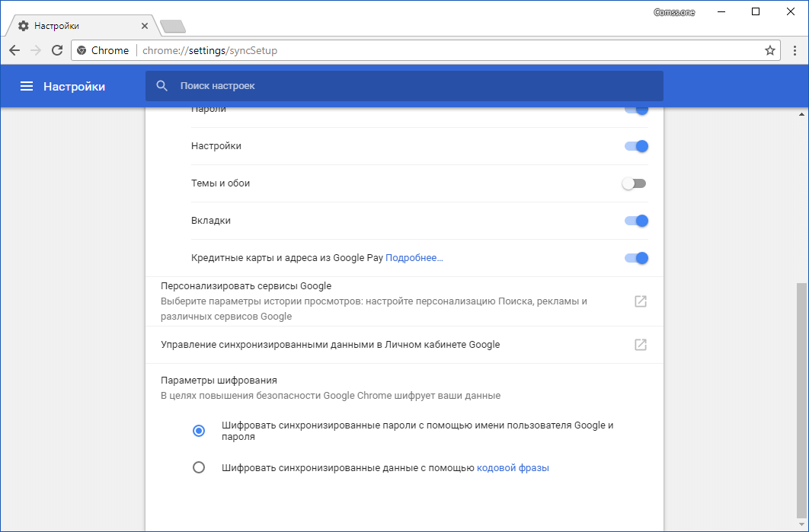809x532 pixels.
Task: Open the Подробнее… link
Action: pos(414,258)
